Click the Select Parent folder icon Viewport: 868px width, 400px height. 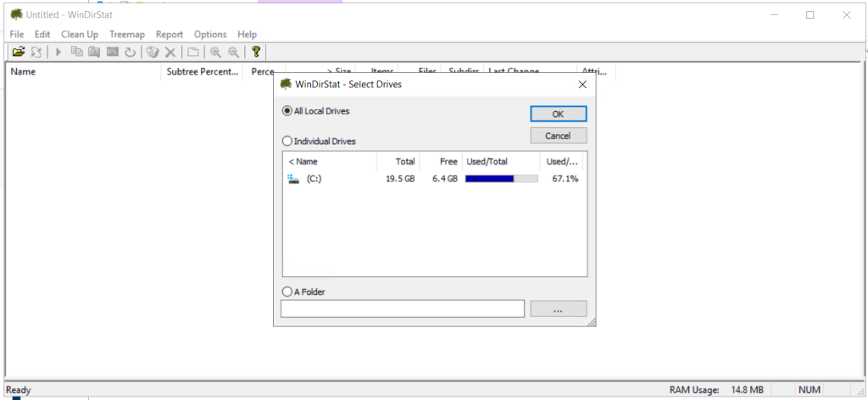coord(192,52)
